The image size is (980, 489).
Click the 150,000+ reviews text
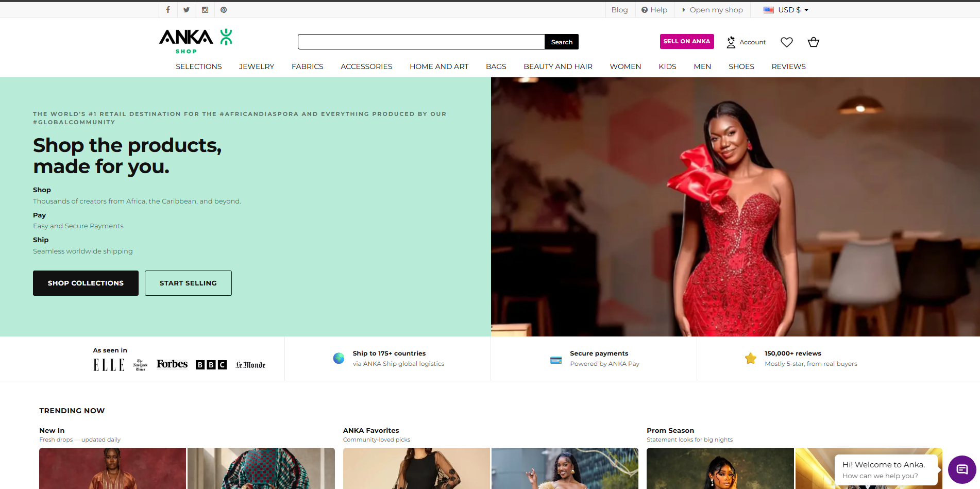(x=793, y=353)
